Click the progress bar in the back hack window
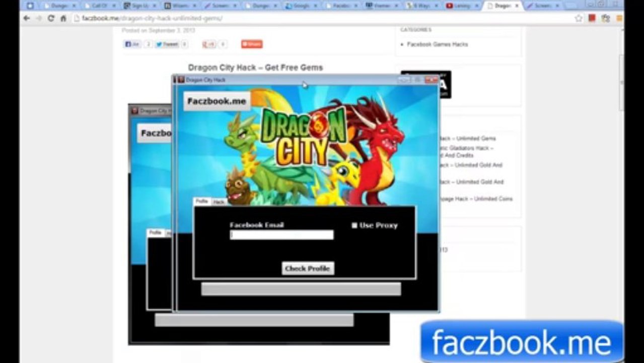 254,320
